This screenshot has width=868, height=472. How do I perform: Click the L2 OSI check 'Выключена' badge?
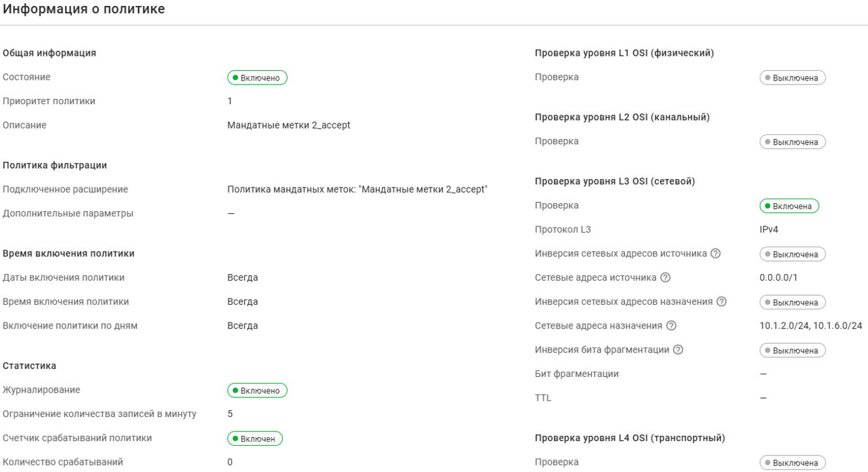tap(792, 142)
